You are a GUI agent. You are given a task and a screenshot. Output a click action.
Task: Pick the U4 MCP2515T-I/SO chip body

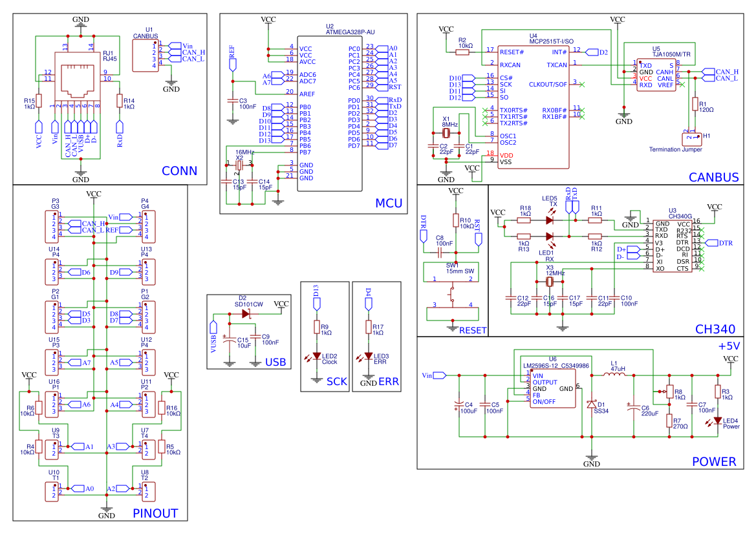click(533, 107)
